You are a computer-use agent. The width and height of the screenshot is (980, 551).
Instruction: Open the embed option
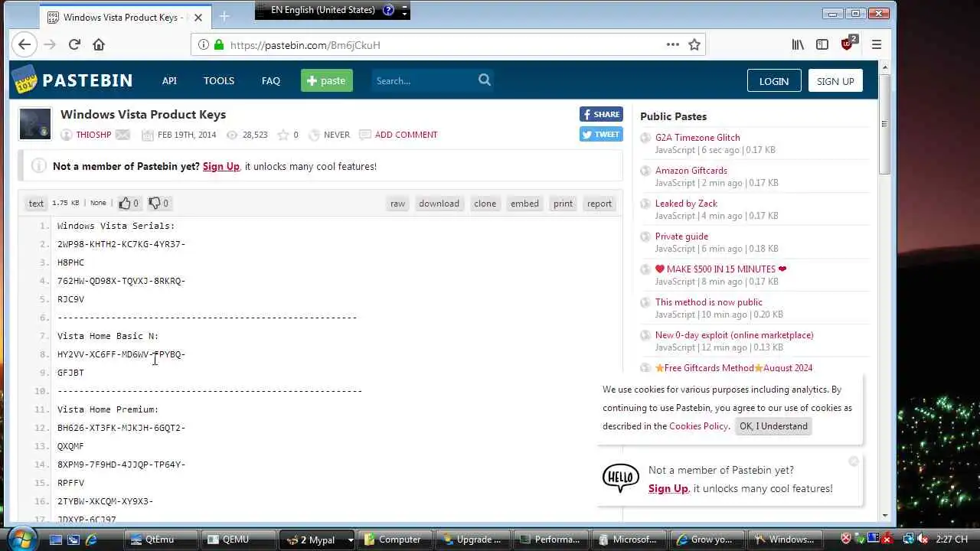(x=524, y=204)
